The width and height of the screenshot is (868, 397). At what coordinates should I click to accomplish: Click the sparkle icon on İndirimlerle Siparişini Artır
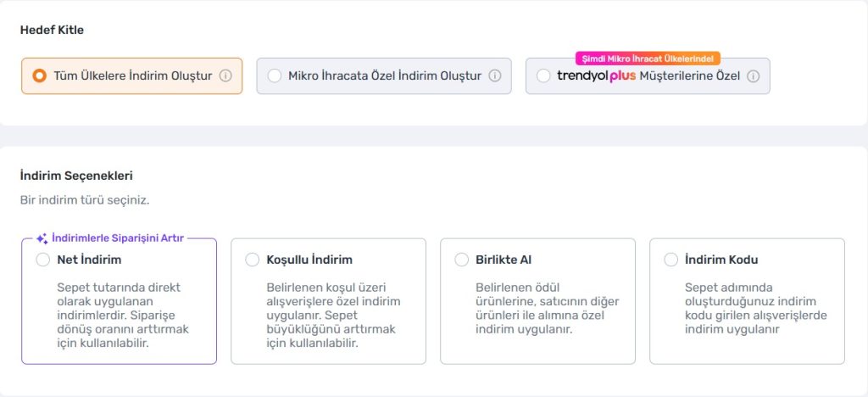point(42,238)
